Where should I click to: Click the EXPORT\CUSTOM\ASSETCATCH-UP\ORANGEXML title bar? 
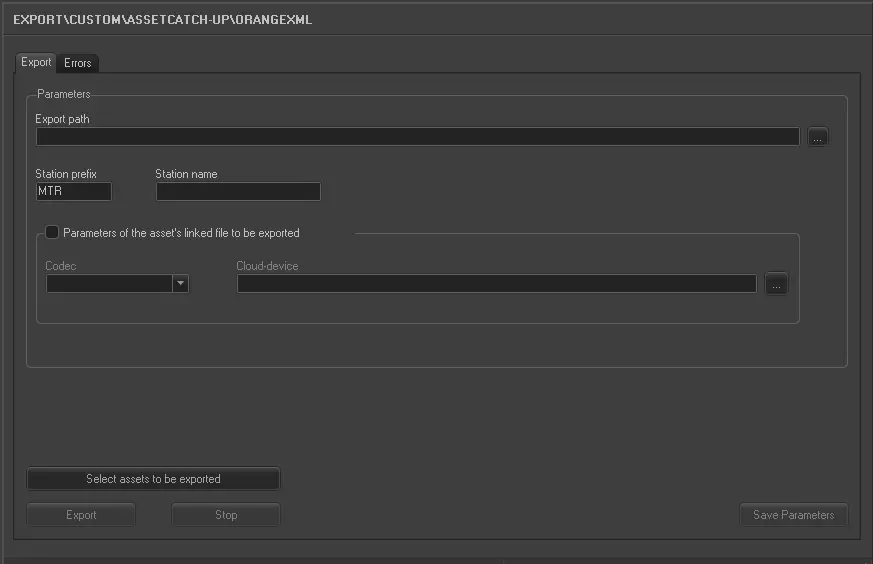(x=162, y=19)
